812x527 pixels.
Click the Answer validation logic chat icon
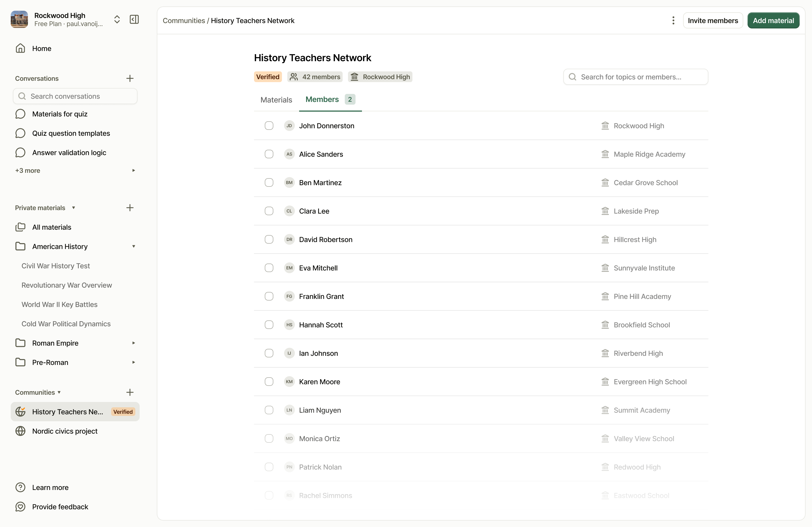click(20, 153)
